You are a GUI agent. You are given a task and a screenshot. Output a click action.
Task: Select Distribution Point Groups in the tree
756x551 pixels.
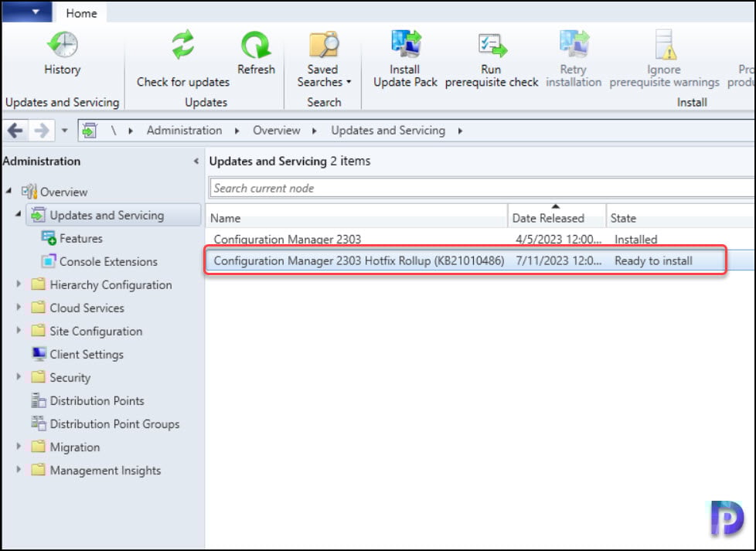tap(114, 423)
